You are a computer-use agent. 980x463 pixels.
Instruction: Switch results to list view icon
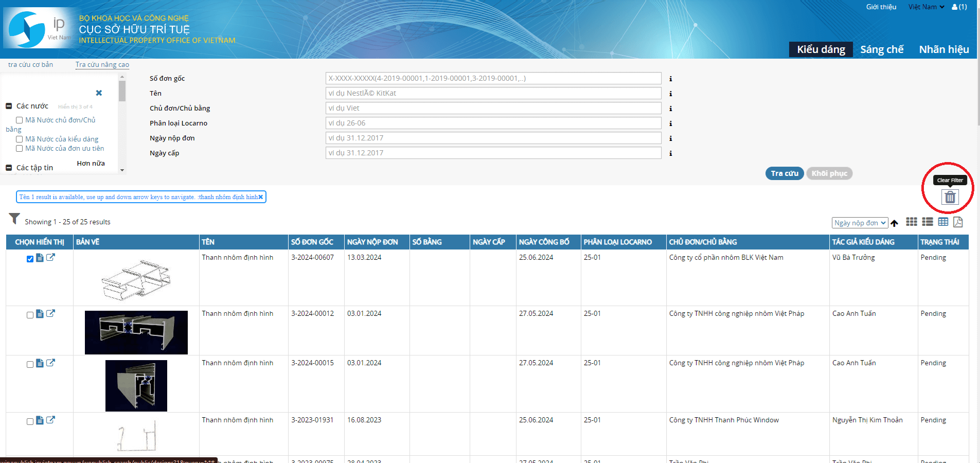(927, 222)
